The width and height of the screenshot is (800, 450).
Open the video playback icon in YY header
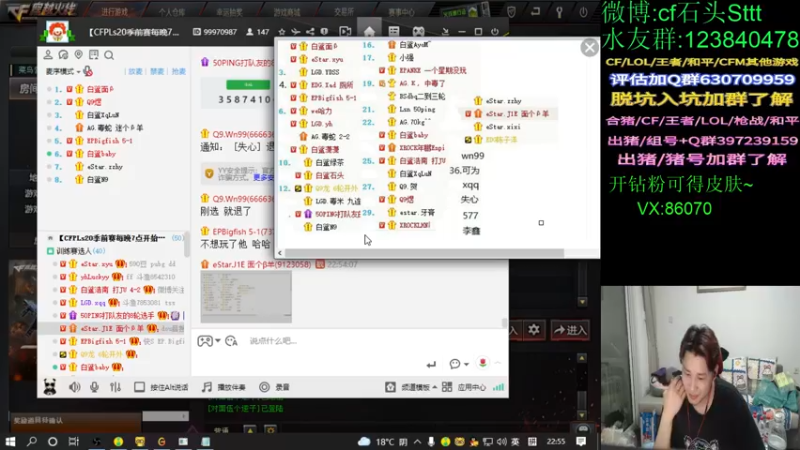click(345, 32)
